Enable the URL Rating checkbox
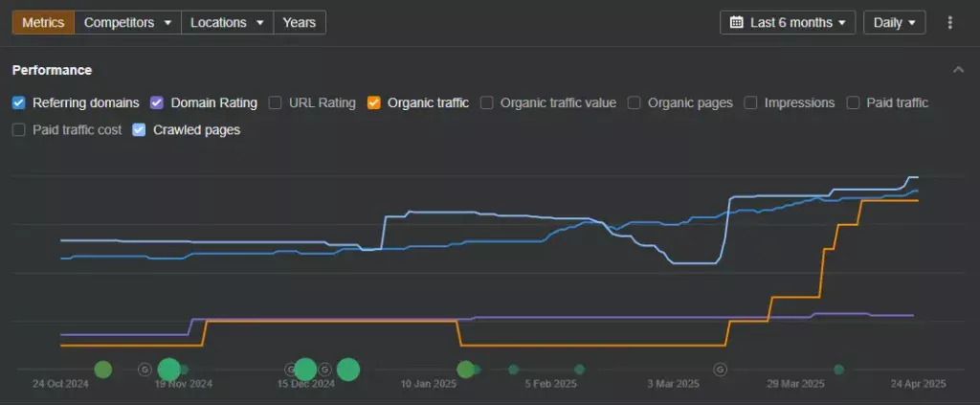 pos(275,102)
